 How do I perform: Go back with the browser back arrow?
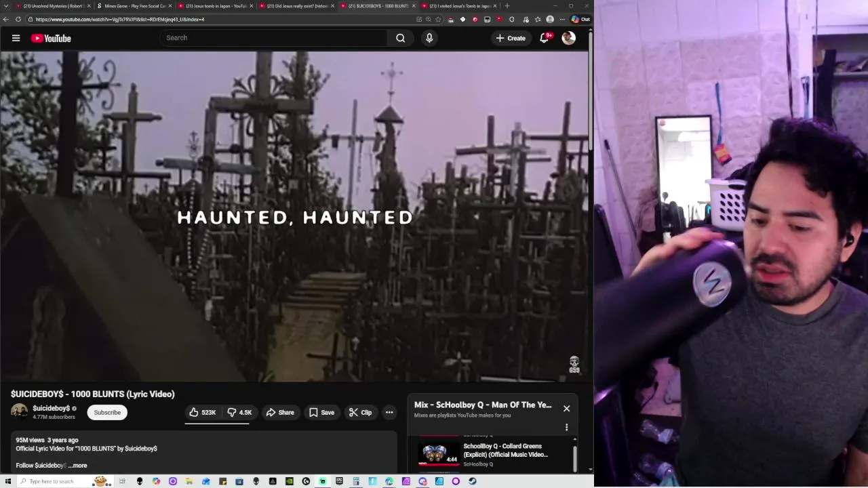(6, 19)
